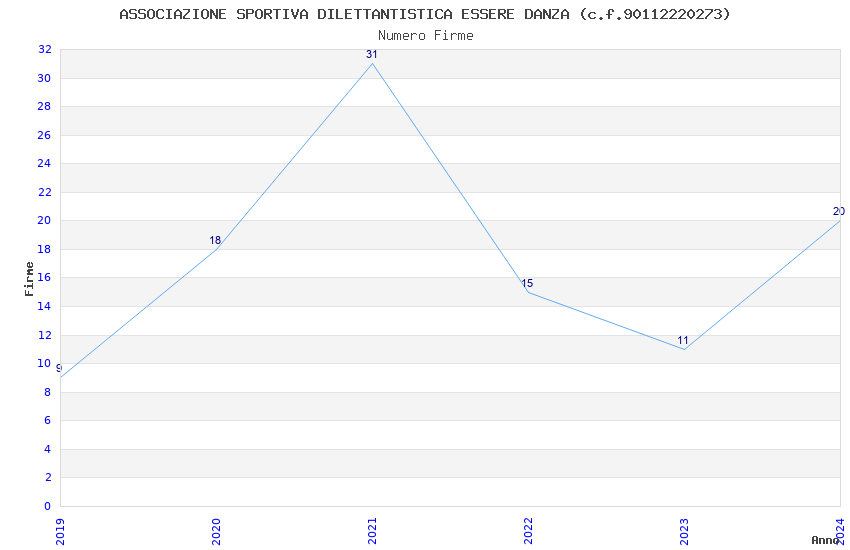This screenshot has height=550, width=850.
Task: Click the y-axis value 6
Action: click(x=48, y=420)
